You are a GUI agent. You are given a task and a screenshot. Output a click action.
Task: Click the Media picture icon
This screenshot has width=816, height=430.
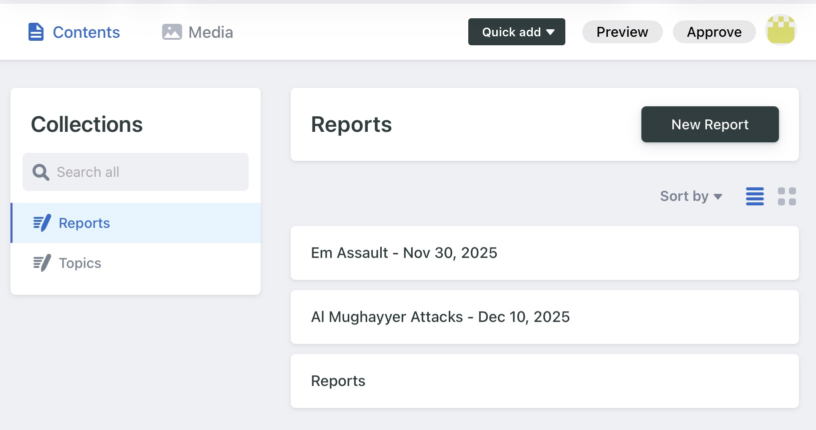tap(172, 32)
